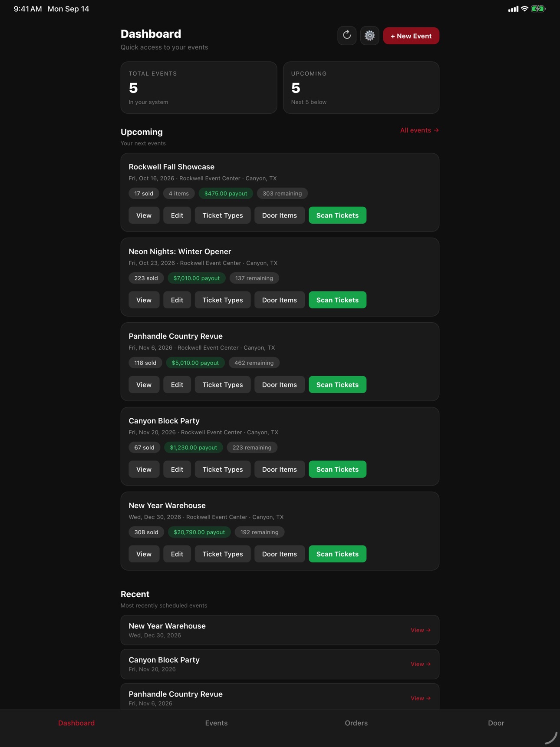The width and height of the screenshot is (560, 747).
Task: Open View link for recent Canyon Block Party
Action: click(421, 664)
